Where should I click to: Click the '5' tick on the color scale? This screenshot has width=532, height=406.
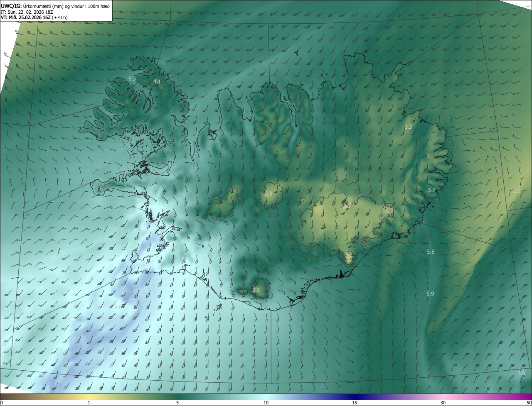pos(177,403)
